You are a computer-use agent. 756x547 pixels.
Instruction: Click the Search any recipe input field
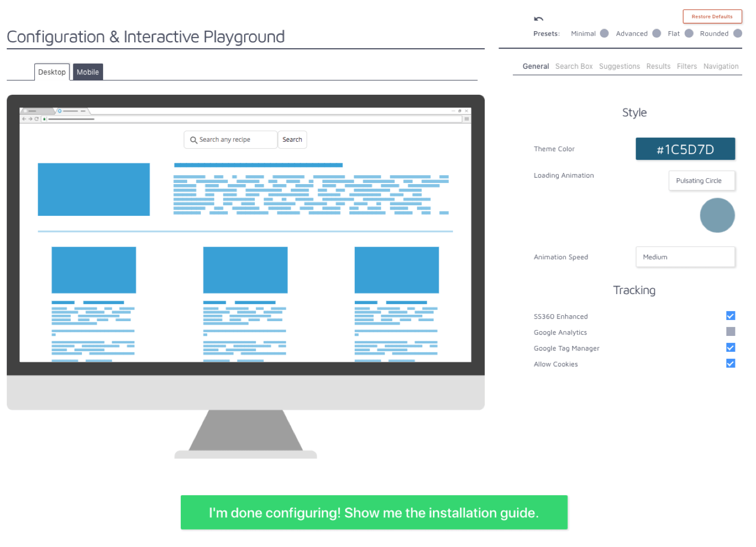pyautogui.click(x=233, y=139)
